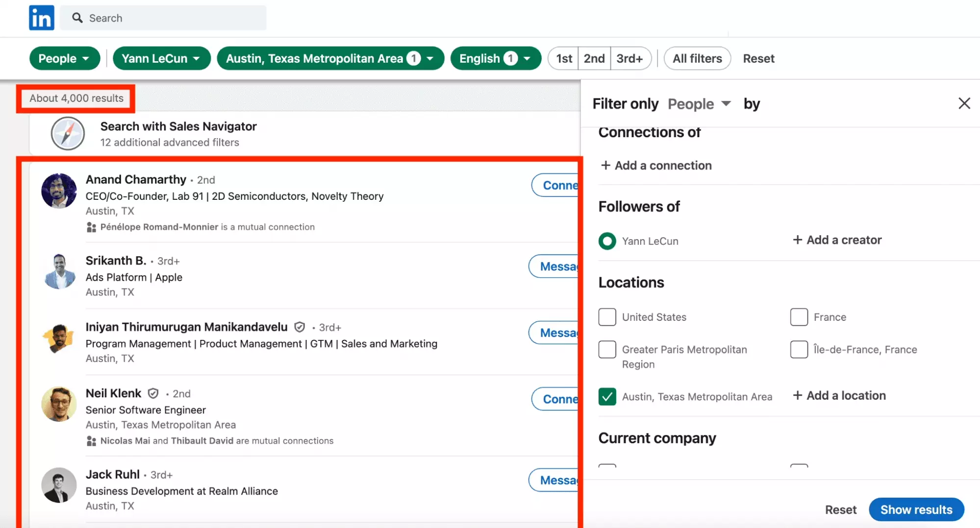Open Neil Klenk's profile photo
Viewport: 980px width, 528px height.
tap(59, 404)
